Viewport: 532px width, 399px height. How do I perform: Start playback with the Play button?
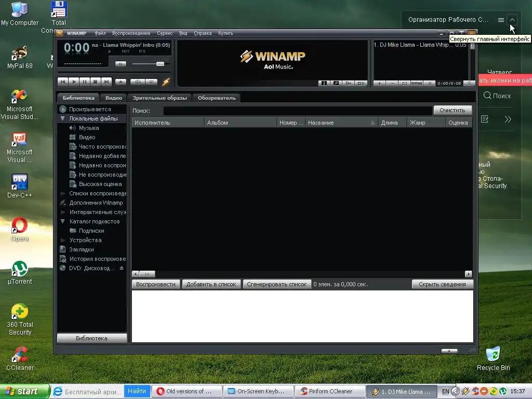[x=74, y=82]
